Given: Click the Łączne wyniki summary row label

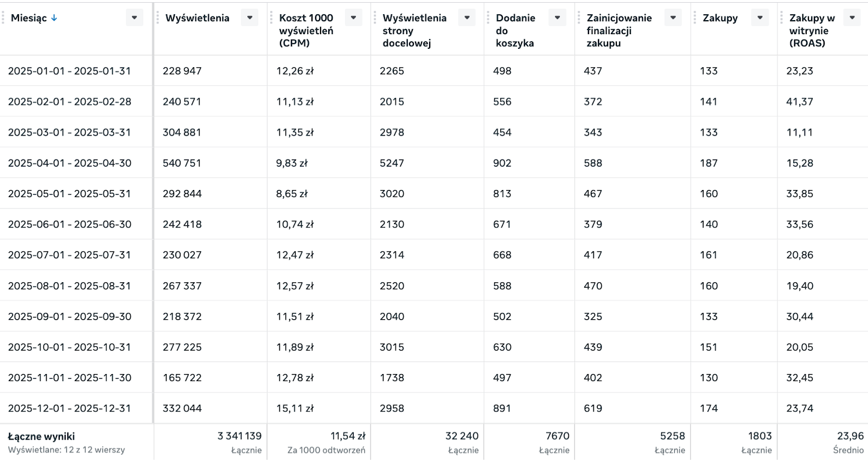Looking at the screenshot, I should click(41, 436).
